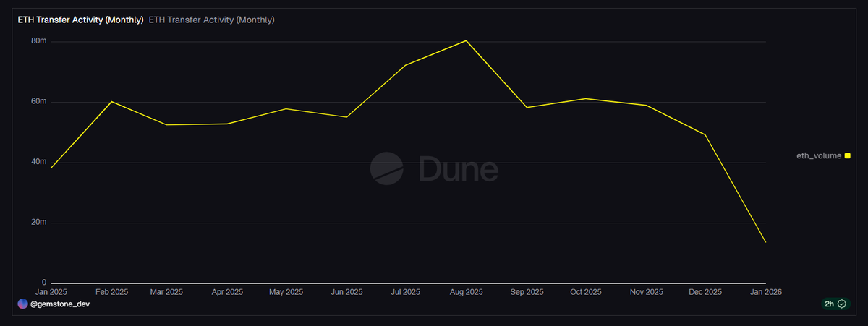Click the December 2025 line data point
Screen dimensions: 868x326
705,134
